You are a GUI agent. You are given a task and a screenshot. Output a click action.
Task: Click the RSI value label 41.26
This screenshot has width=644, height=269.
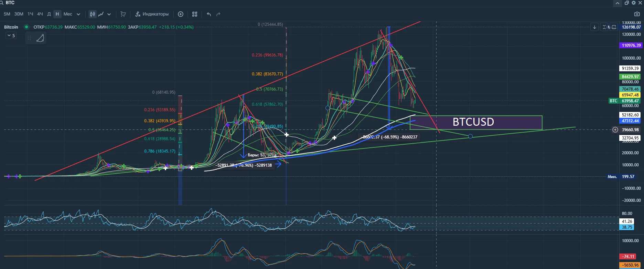point(627,221)
